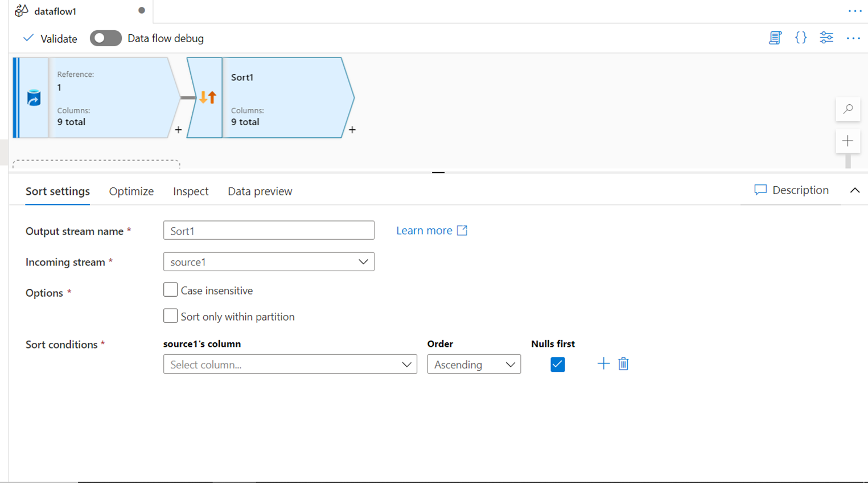This screenshot has width=868, height=483.
Task: Toggle Data flow debug switch
Action: pos(106,38)
